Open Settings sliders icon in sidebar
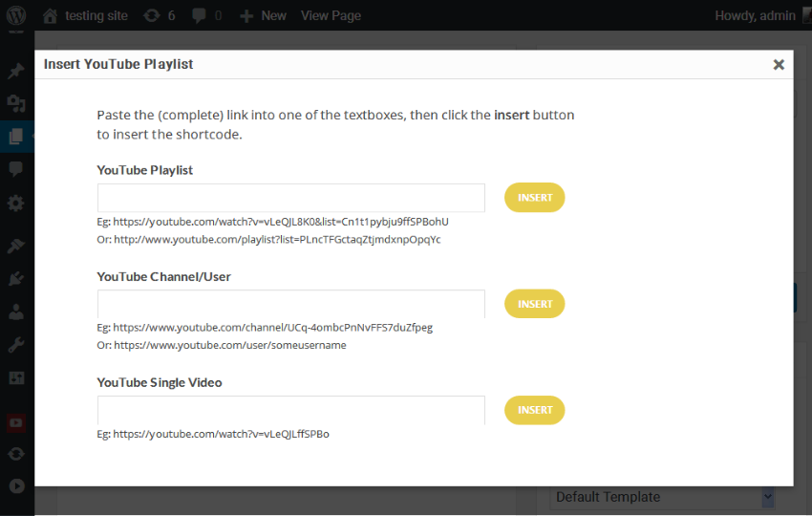The width and height of the screenshot is (812, 516). click(16, 377)
